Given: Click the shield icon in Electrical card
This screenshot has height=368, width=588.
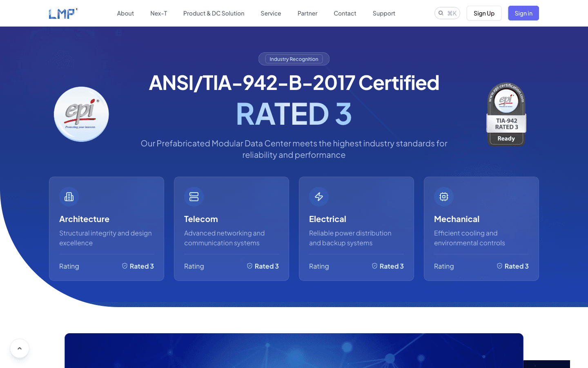Looking at the screenshot, I should [x=374, y=266].
